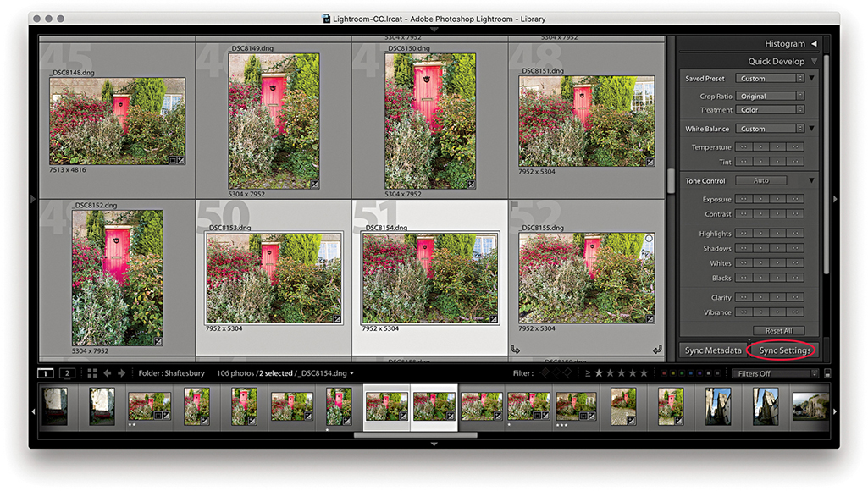868x491 pixels.
Task: Rotate _DSC8155 photo counter-clockwise
Action: (514, 349)
